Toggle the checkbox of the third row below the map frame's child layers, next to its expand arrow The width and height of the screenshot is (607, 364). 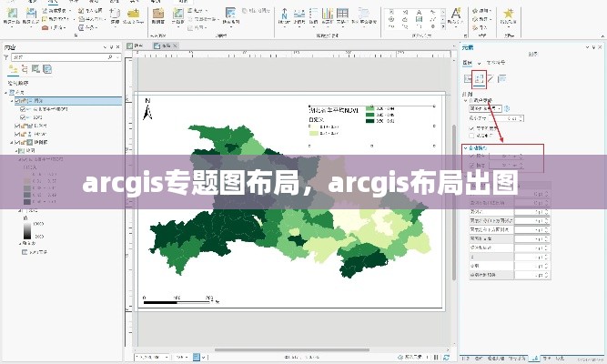[x=17, y=143]
